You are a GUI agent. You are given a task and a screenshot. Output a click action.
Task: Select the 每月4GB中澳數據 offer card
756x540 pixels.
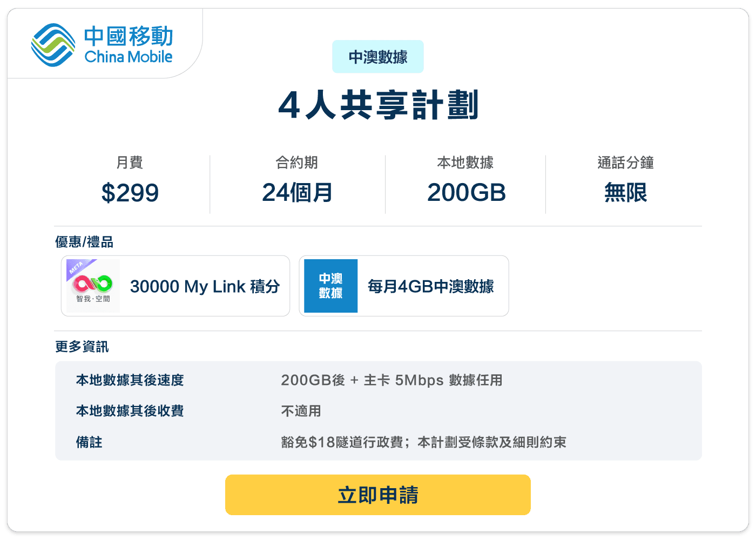403,286
